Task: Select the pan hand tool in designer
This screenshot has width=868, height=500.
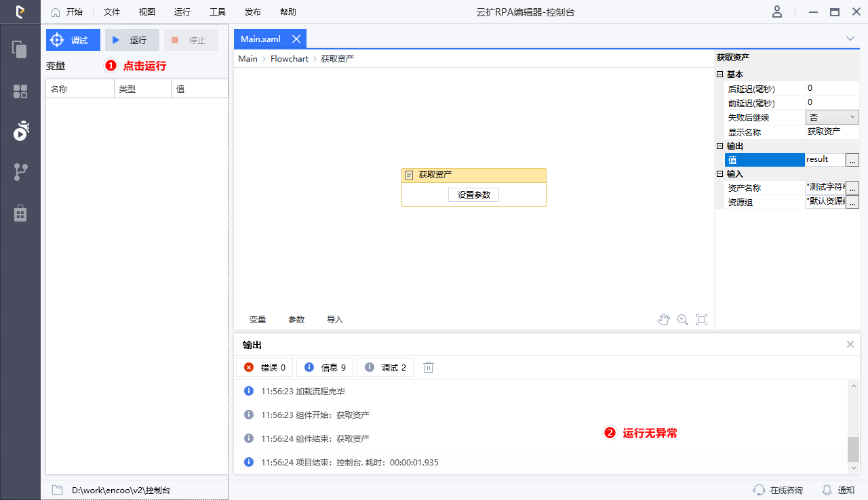Action: tap(664, 319)
